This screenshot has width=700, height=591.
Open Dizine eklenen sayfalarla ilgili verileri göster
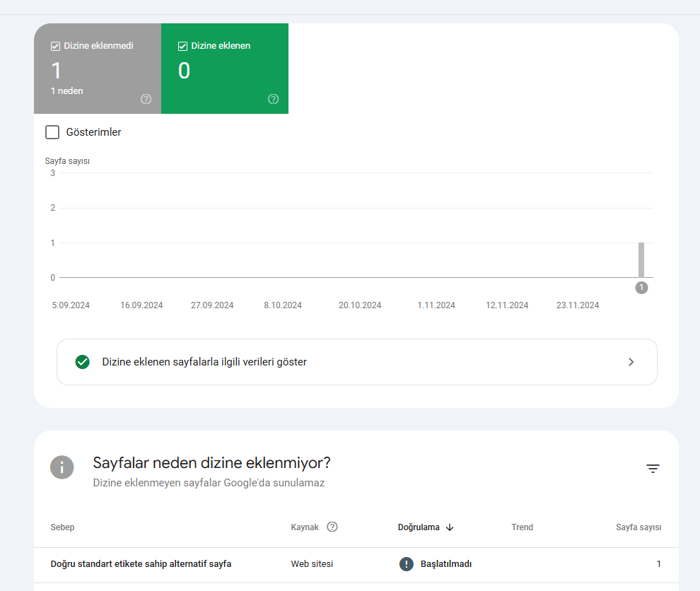tap(356, 362)
